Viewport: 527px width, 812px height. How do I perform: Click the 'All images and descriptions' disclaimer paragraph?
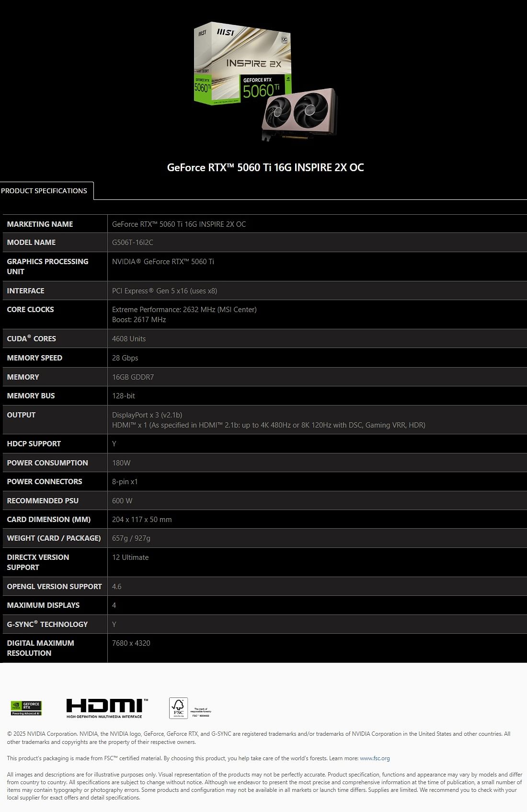click(264, 786)
